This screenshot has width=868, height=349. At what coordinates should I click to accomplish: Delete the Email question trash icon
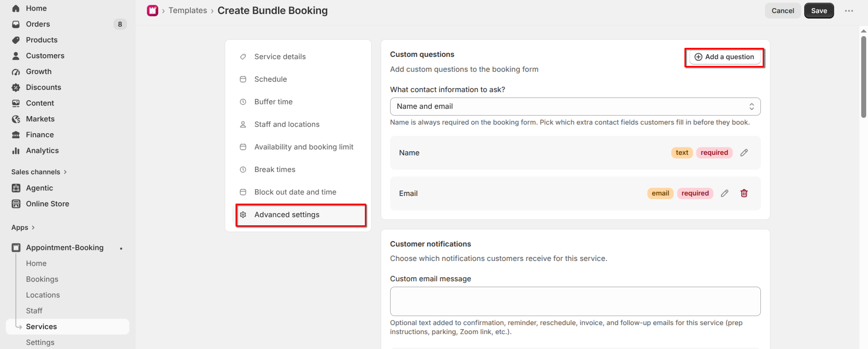pyautogui.click(x=744, y=193)
